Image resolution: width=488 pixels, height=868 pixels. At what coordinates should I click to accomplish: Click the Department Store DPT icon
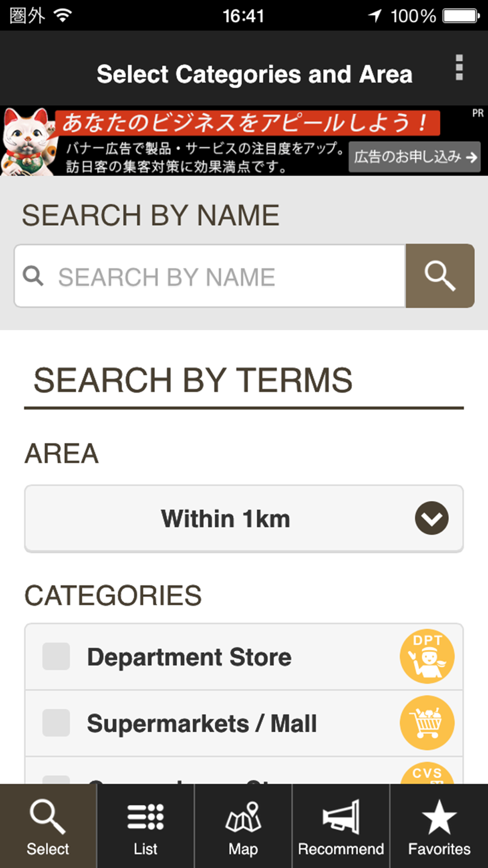427,656
